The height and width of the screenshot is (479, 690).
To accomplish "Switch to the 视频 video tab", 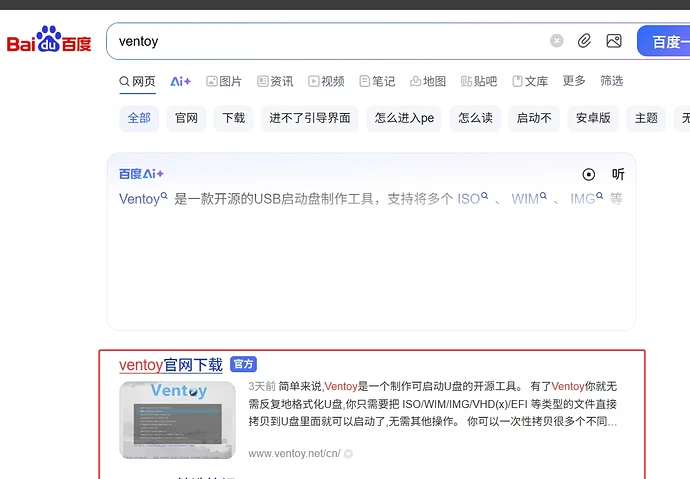I will click(x=326, y=81).
